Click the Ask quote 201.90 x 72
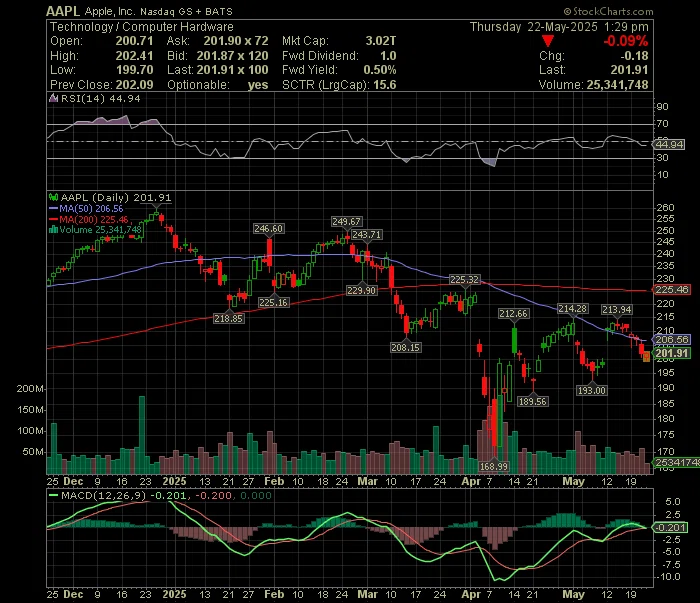 click(236, 41)
